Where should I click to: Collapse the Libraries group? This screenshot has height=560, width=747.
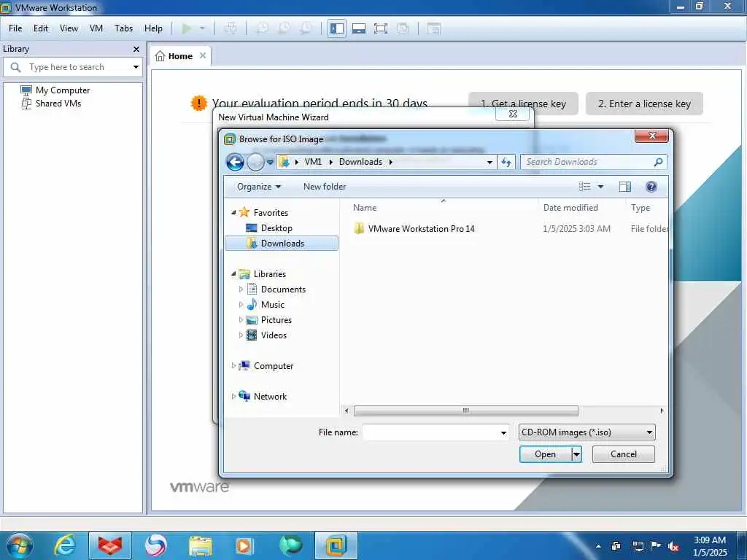(233, 274)
